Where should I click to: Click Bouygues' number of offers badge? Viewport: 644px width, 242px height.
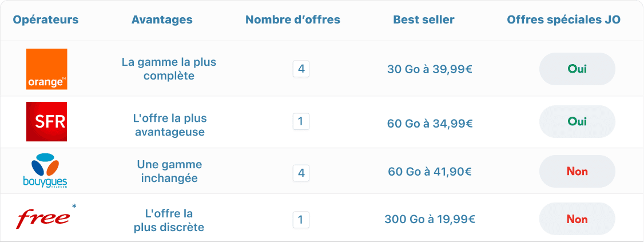point(301,172)
